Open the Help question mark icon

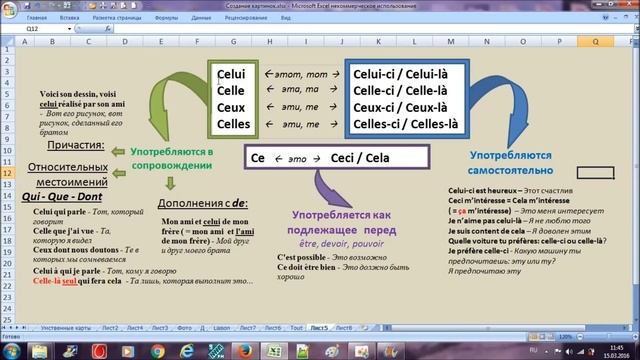606,18
